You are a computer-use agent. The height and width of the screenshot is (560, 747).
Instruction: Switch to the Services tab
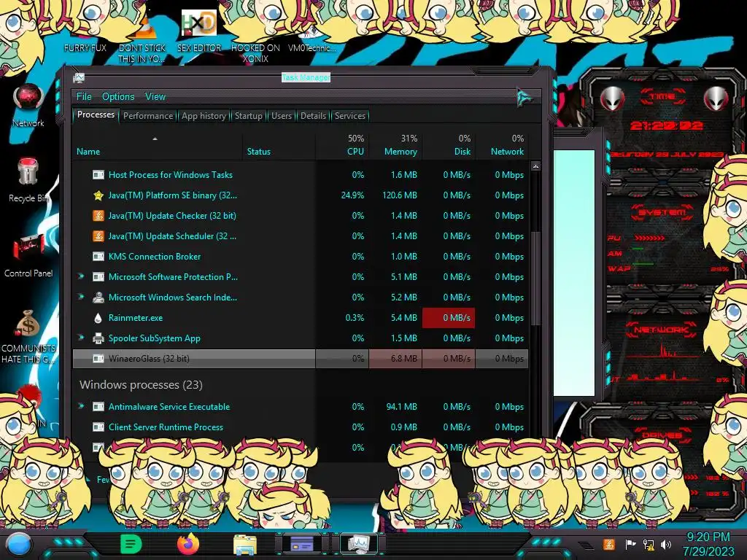[x=349, y=116]
